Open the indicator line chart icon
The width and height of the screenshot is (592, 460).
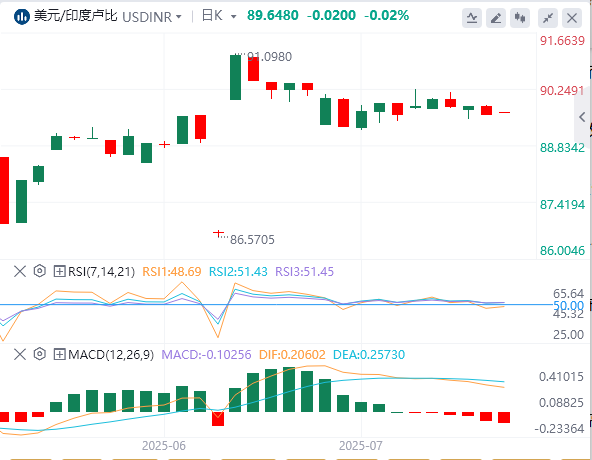point(472,17)
